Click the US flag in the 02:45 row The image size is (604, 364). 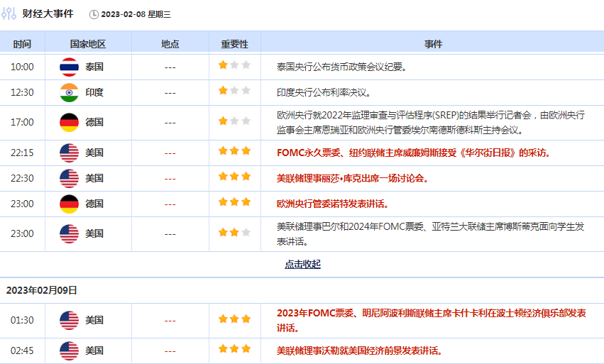tap(69, 351)
